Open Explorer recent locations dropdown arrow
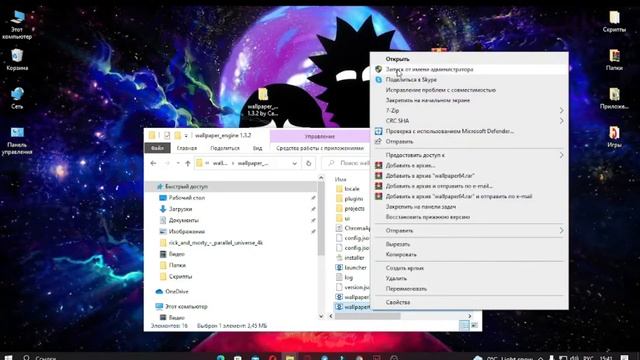Viewport: 640px width, 360px height. pos(178,163)
